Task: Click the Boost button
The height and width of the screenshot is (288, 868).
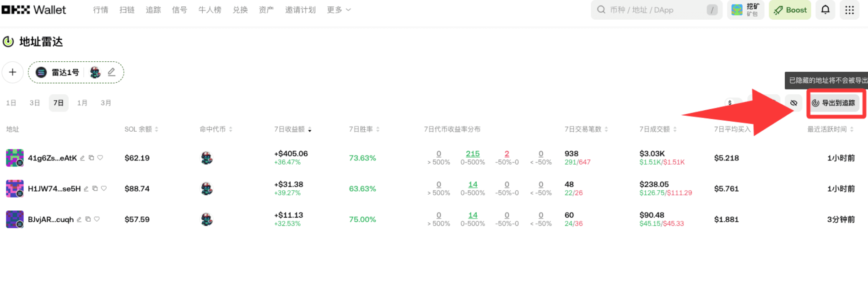Action: coord(790,10)
